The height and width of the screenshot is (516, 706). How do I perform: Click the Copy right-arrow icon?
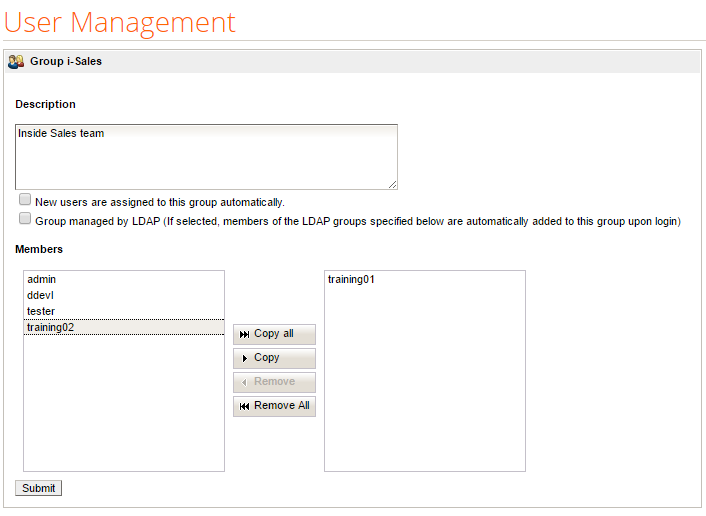click(x=244, y=358)
